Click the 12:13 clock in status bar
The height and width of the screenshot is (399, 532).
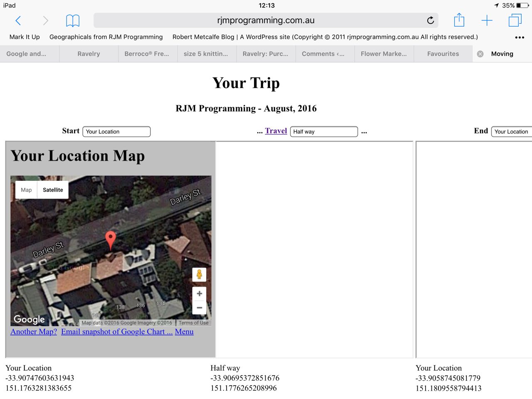click(x=266, y=5)
